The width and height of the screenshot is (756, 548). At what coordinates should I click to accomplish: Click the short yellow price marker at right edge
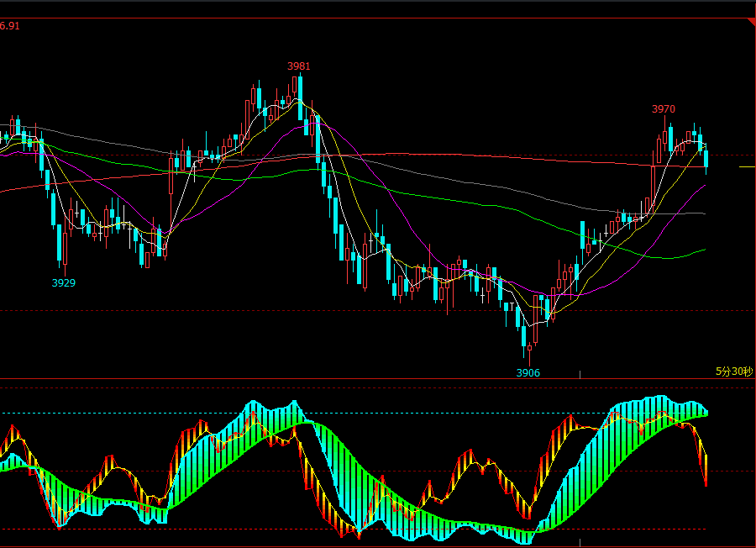[747, 166]
